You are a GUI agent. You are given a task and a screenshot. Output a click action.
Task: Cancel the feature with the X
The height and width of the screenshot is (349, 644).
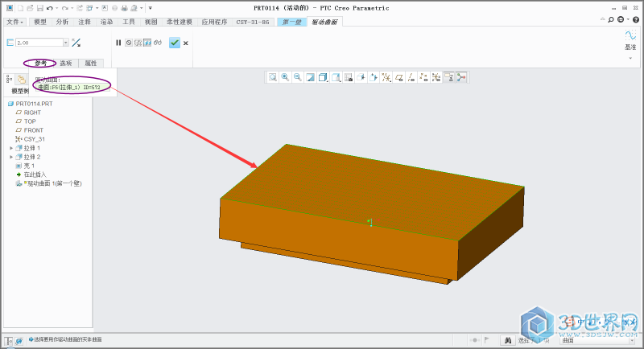(x=186, y=43)
